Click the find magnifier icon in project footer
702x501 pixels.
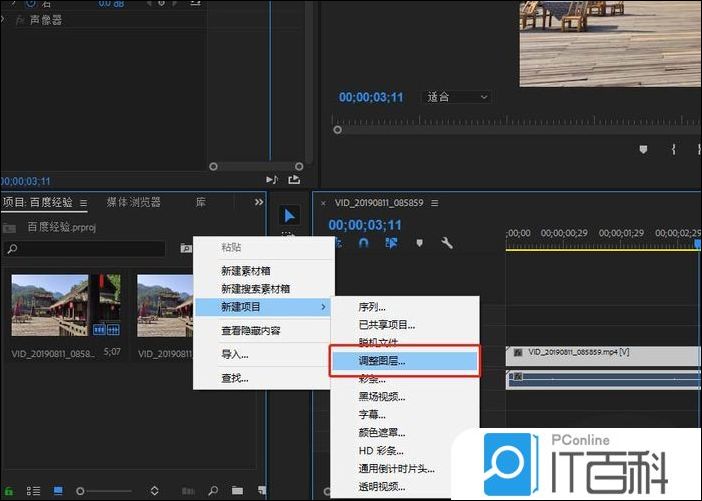(x=212, y=491)
